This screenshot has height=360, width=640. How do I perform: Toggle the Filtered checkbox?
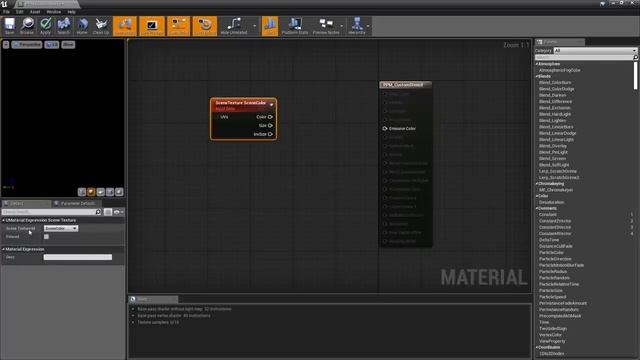pyautogui.click(x=47, y=237)
